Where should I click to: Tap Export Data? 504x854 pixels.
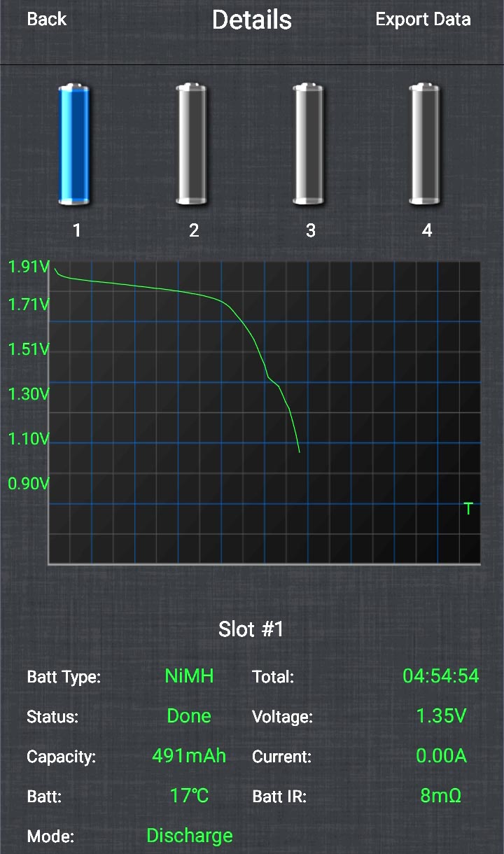click(423, 20)
